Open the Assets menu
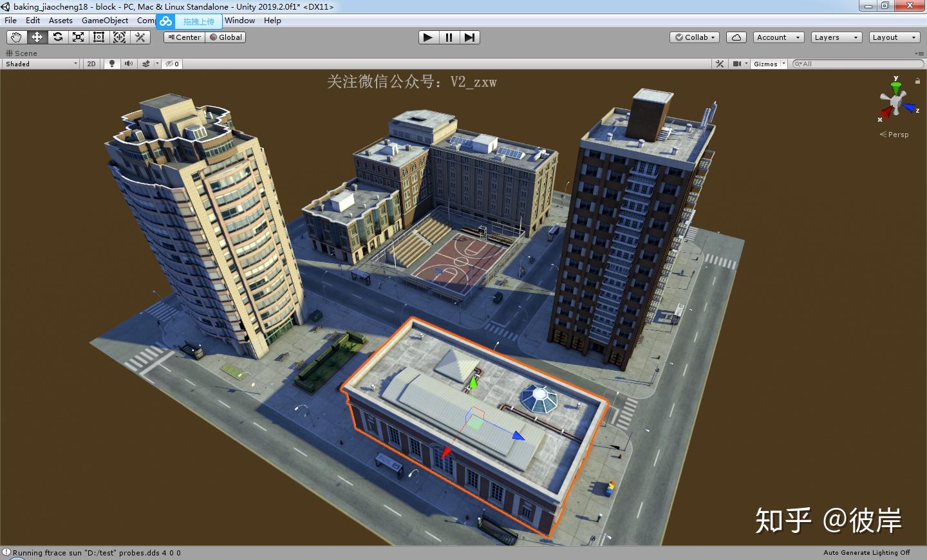This screenshot has width=927, height=560. tap(61, 21)
